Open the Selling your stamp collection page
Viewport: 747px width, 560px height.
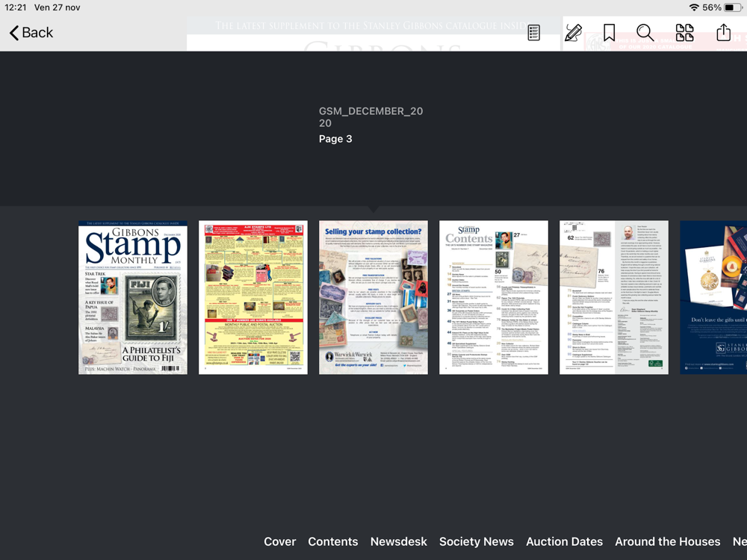(x=373, y=297)
